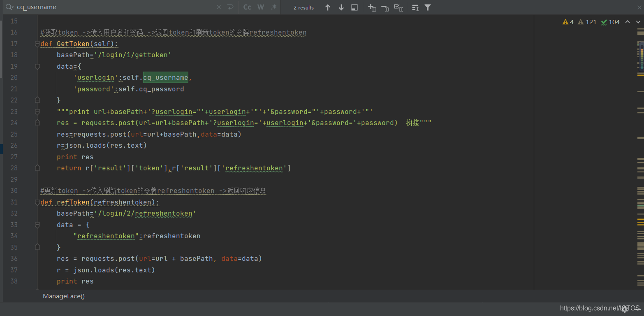Collapse the GetToken function fold marker

(37, 44)
